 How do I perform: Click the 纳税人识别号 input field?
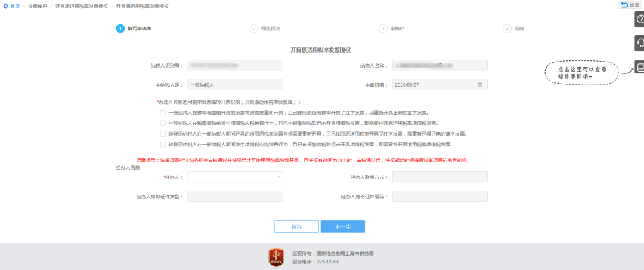(236, 65)
